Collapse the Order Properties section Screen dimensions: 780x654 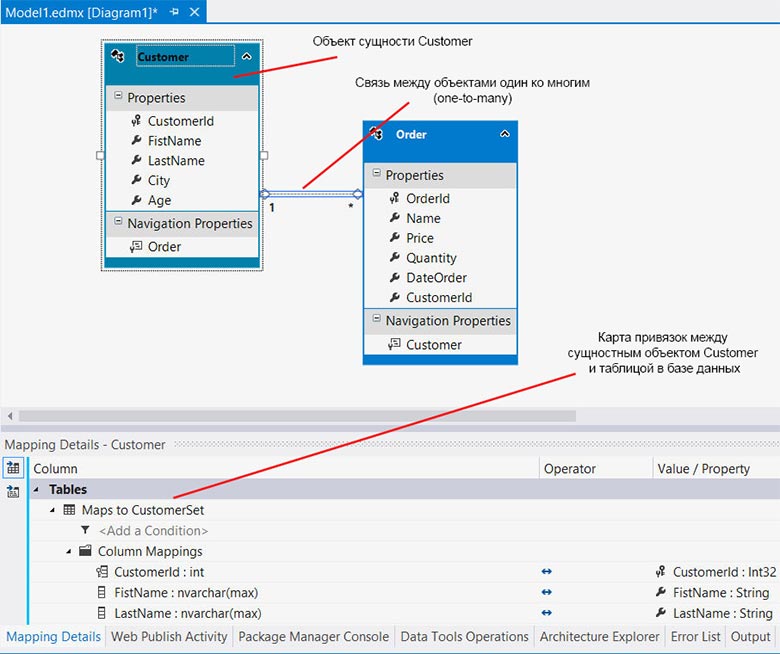click(376, 173)
